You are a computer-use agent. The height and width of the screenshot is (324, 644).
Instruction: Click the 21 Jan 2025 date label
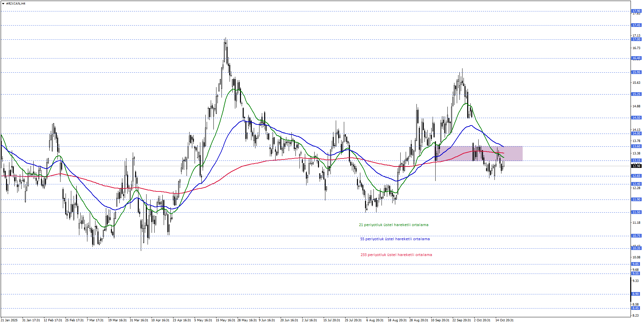(9, 320)
